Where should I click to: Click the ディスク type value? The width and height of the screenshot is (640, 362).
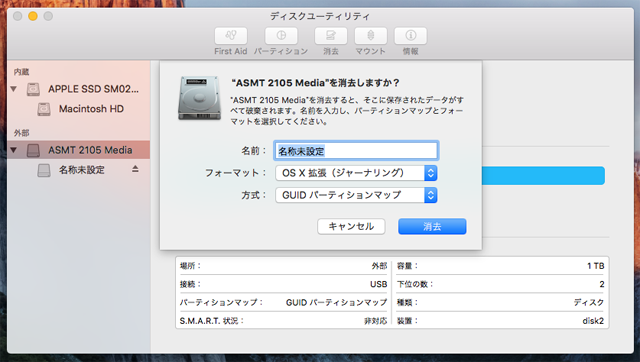pyautogui.click(x=589, y=303)
